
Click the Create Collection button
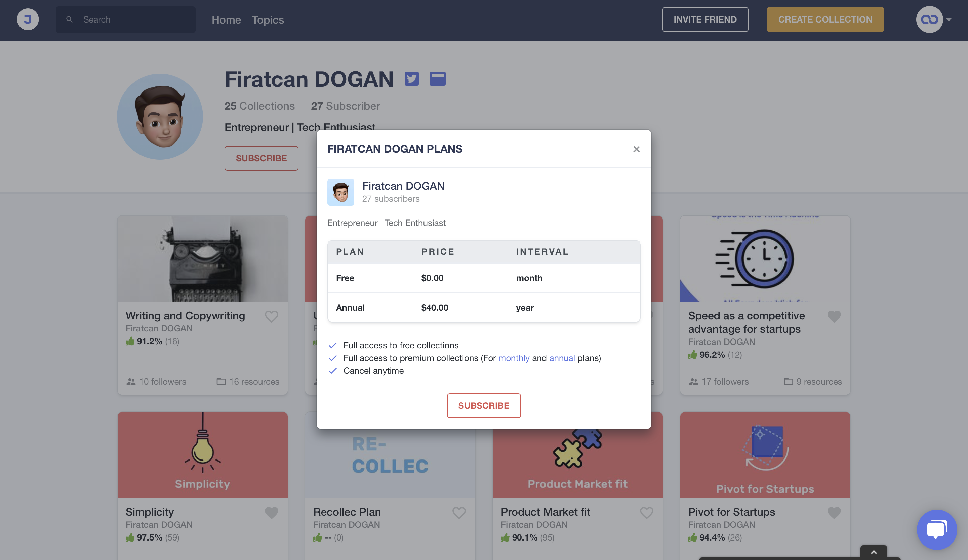[x=825, y=19]
